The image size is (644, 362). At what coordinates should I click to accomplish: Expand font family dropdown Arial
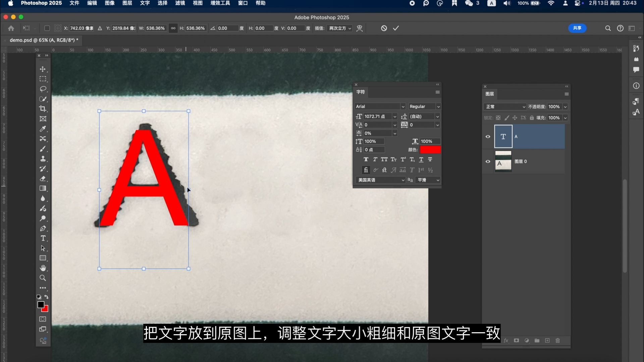pos(402,106)
